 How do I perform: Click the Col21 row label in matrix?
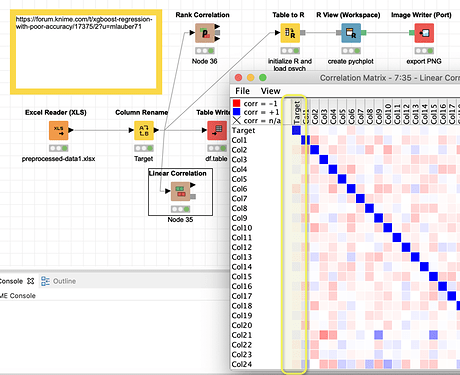pos(242,335)
